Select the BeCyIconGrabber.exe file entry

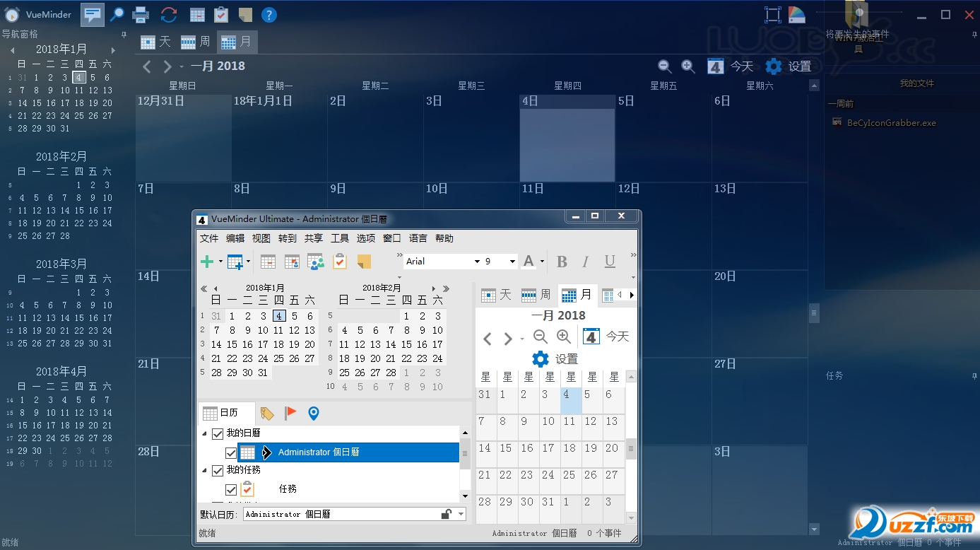click(x=884, y=122)
